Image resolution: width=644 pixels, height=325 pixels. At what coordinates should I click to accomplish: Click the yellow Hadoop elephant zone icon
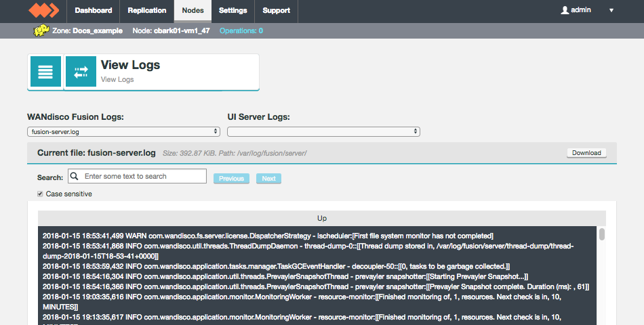(41, 30)
